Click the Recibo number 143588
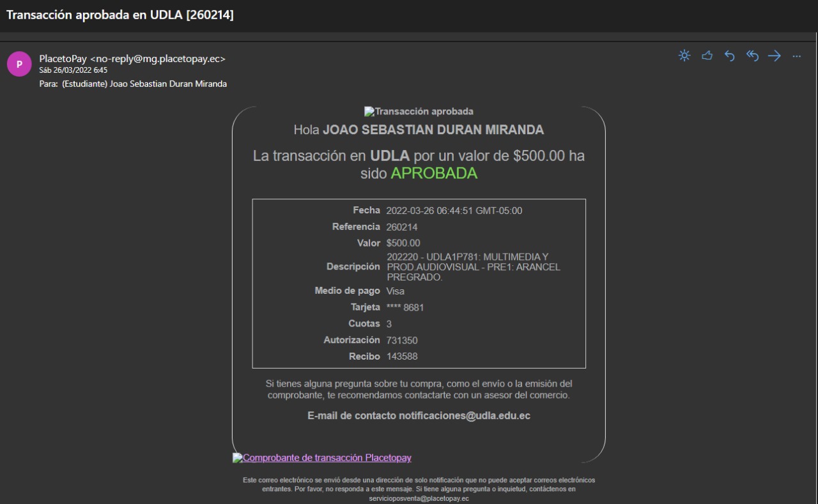 pos(402,356)
